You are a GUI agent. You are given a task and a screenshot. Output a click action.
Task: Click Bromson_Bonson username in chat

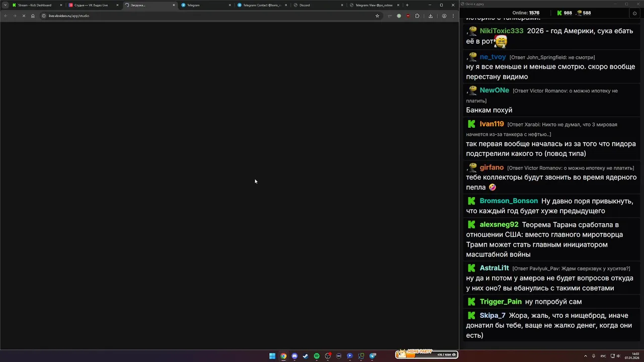click(509, 201)
